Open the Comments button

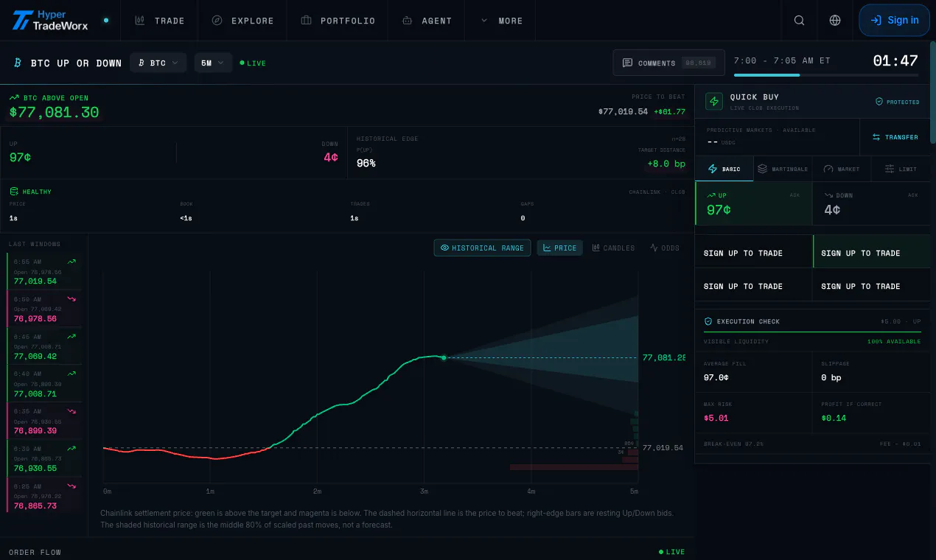point(668,63)
